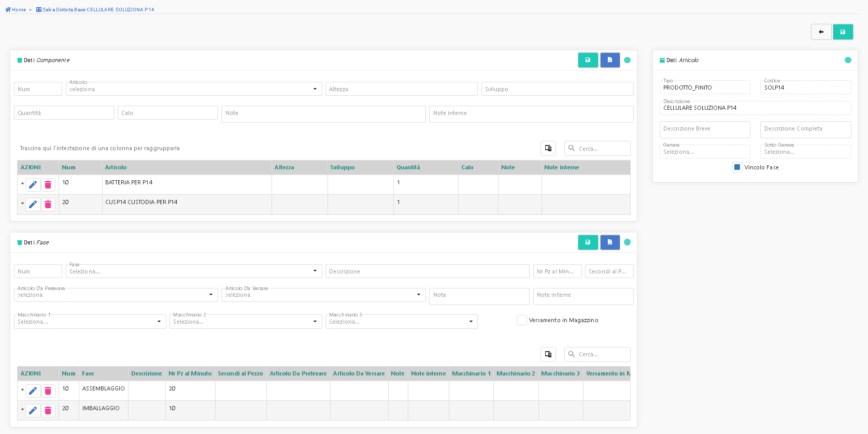This screenshot has width=868, height=434.
Task: Click the back arrow button
Action: tap(821, 32)
